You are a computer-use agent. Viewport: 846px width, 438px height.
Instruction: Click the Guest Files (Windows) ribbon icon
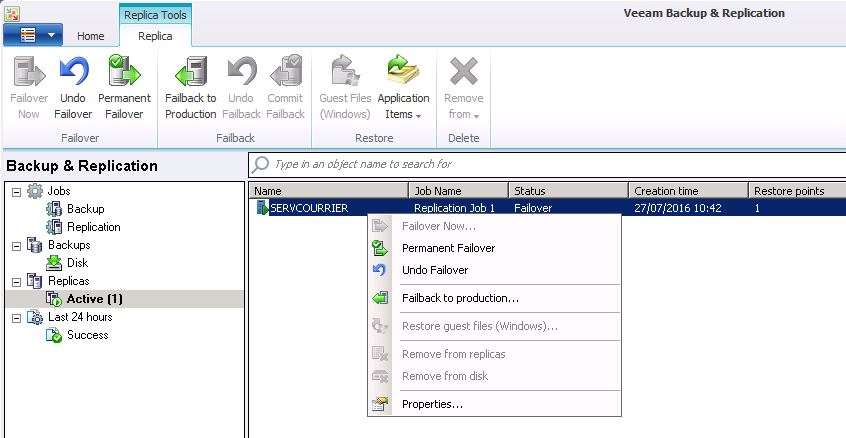click(x=345, y=71)
